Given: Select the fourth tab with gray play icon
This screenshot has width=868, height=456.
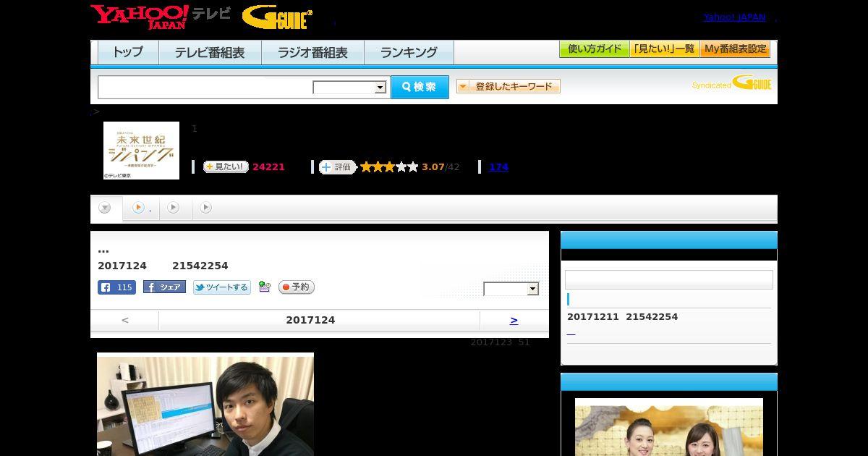Looking at the screenshot, I should [206, 208].
